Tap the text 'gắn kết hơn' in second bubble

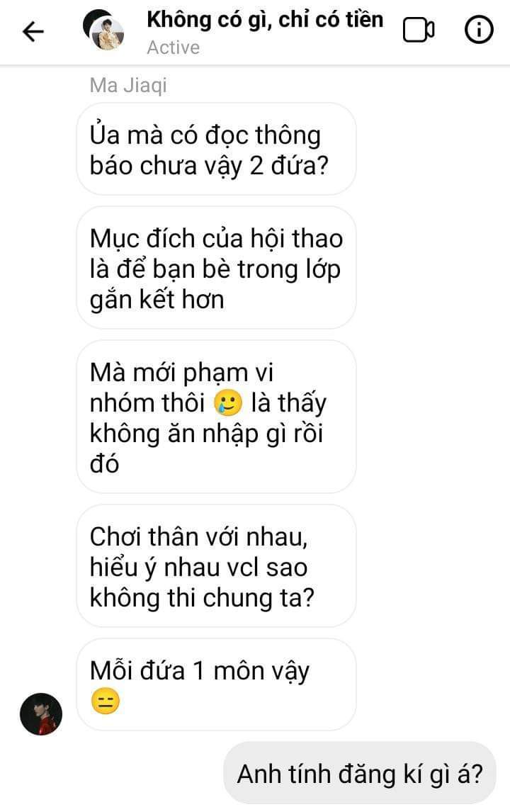click(157, 300)
